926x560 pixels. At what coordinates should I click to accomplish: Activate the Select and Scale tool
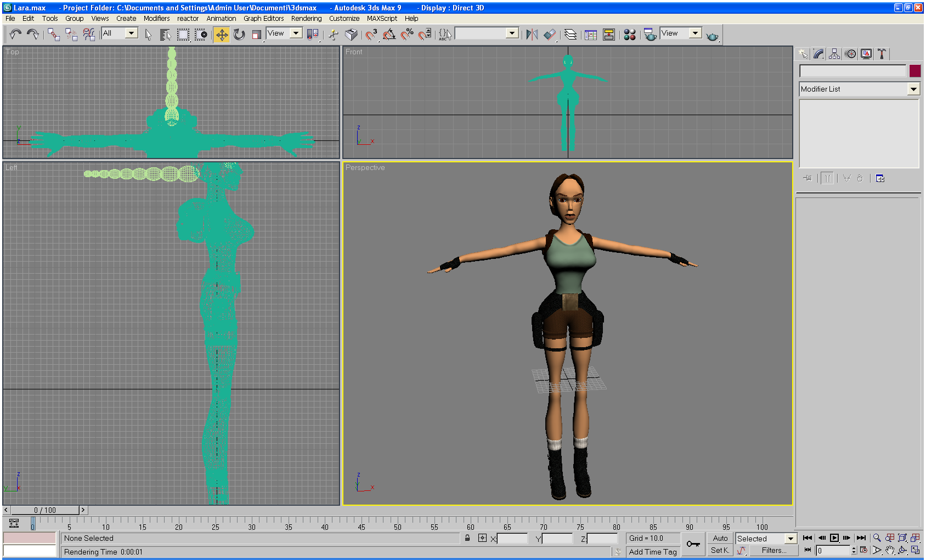[x=256, y=35]
